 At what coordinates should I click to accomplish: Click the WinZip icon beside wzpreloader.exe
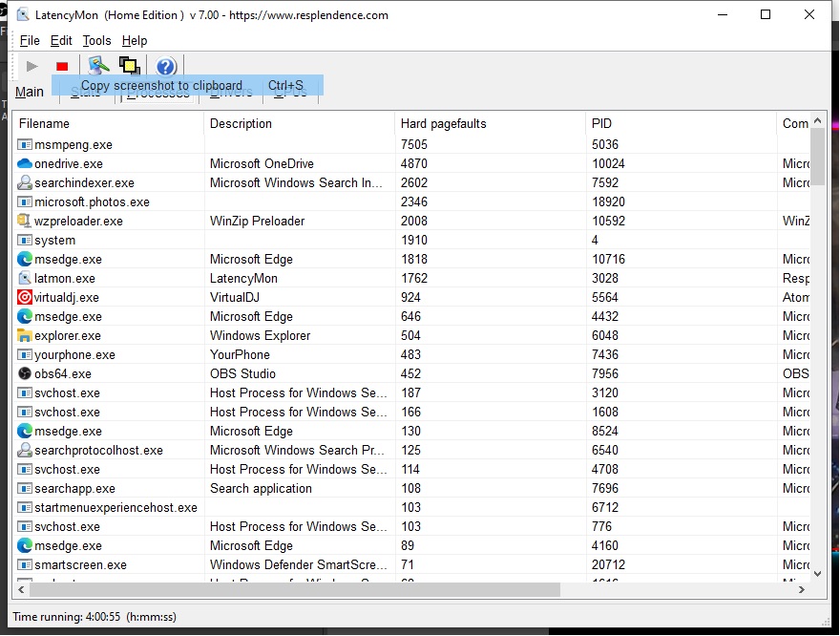coord(24,221)
